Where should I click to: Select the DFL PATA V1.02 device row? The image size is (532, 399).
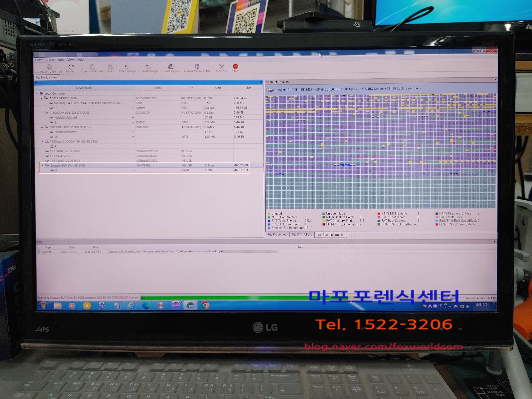149,156
